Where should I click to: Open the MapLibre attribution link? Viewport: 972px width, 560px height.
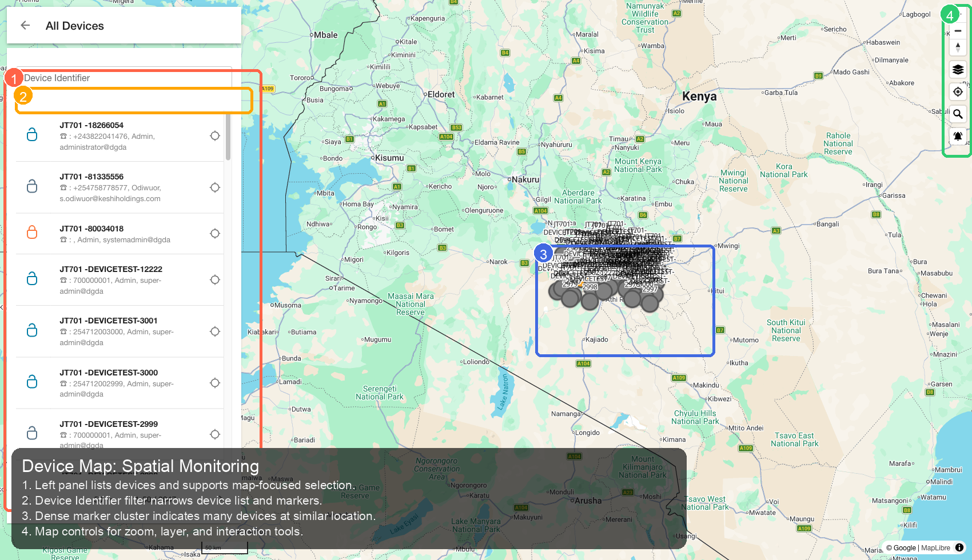click(934, 547)
